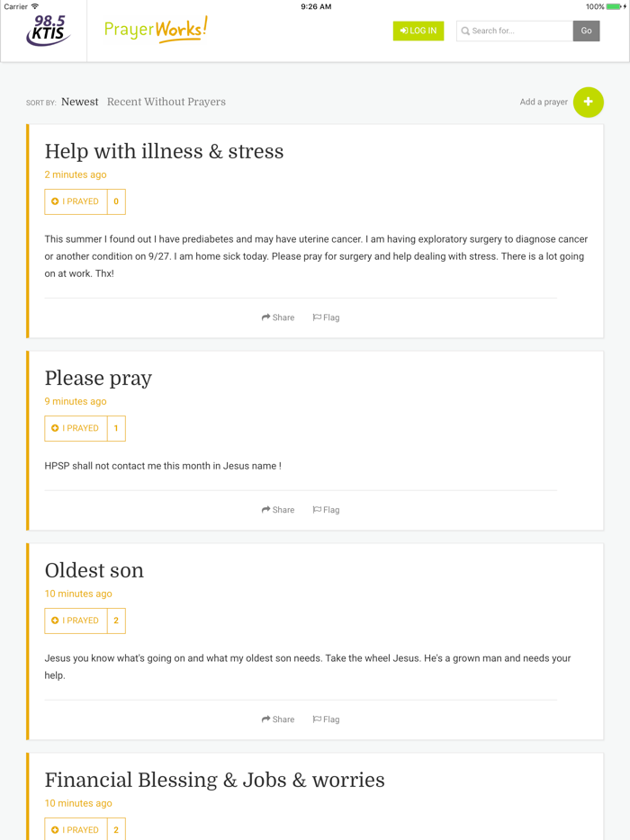Check the prayer count beside I PRAYED on "Oldest son"
Screen dimensions: 630x840
pos(115,621)
